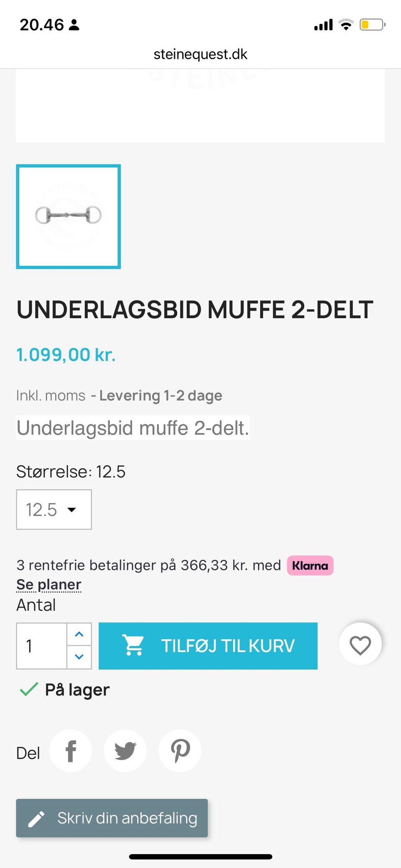Screen dimensions: 401x868
Task: Tap the green in-stock checkmark
Action: pos(29,689)
